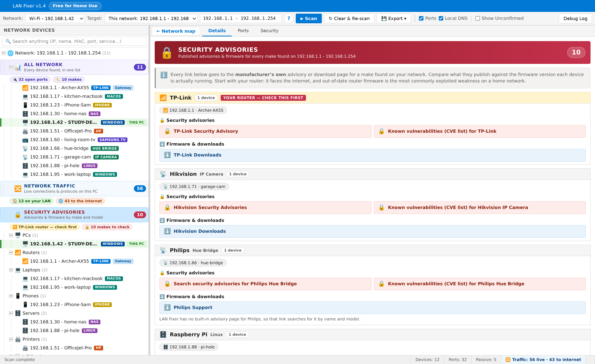This screenshot has width=595, height=364.
Task: Click the Hikvision section satellite icon
Action: click(163, 174)
